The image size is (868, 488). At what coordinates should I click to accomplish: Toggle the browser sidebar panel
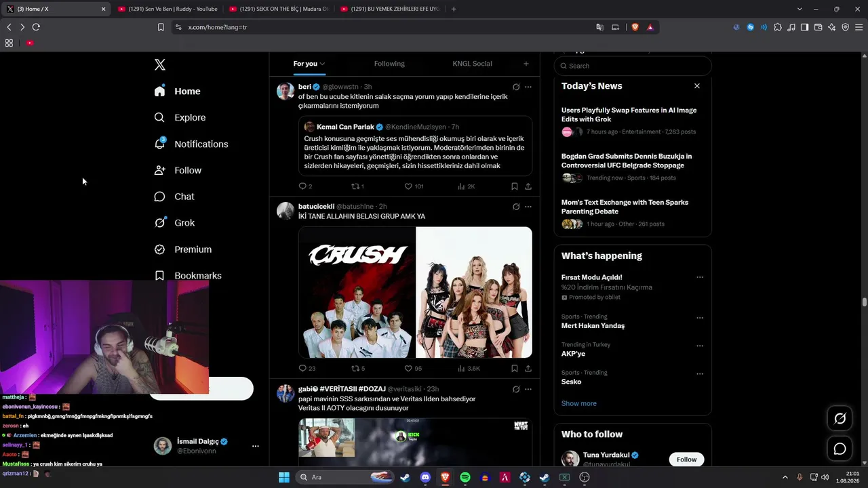pos(805,27)
